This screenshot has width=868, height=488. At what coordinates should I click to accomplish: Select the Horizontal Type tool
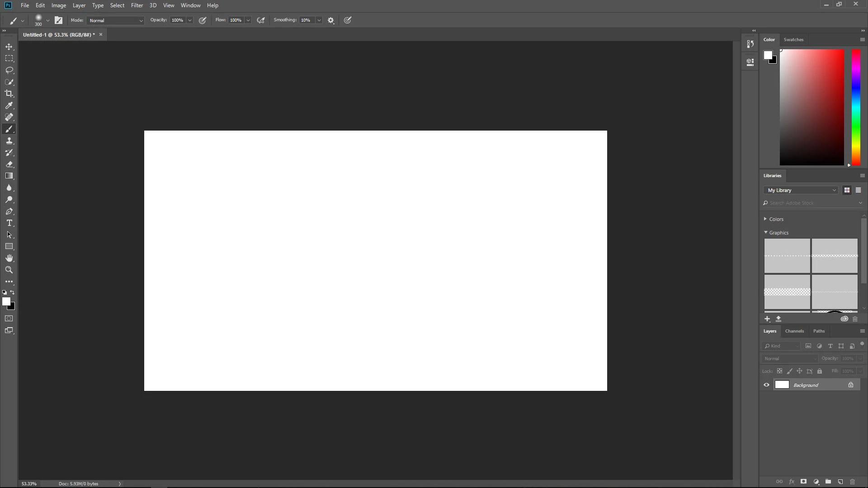9,223
